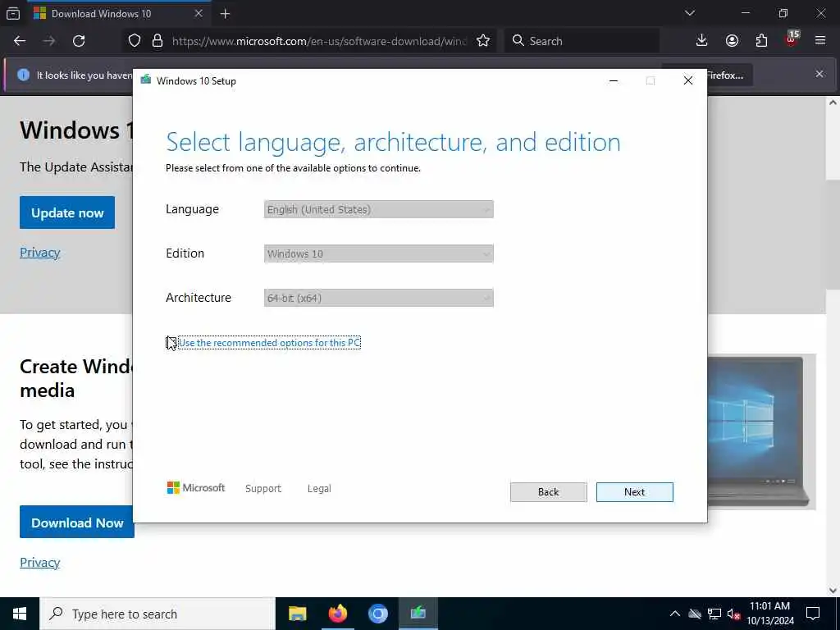Click the laptop image on the webpage
The width and height of the screenshot is (840, 630).
[761, 431]
